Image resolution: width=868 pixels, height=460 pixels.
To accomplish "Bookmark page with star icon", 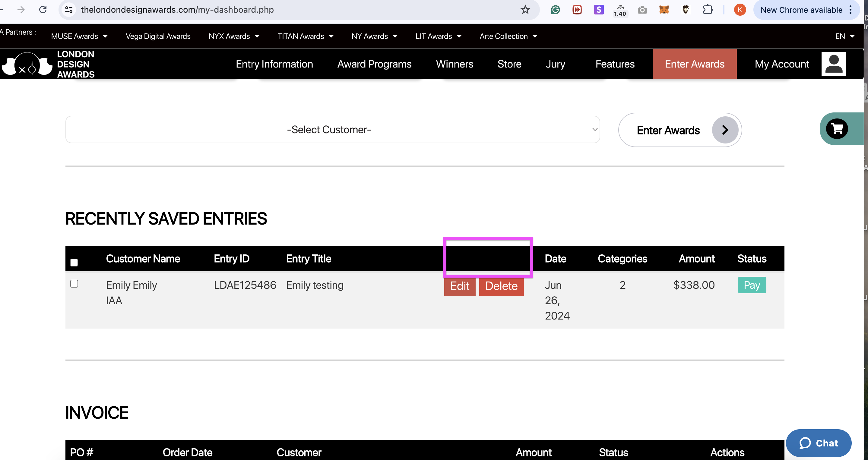I will click(525, 10).
